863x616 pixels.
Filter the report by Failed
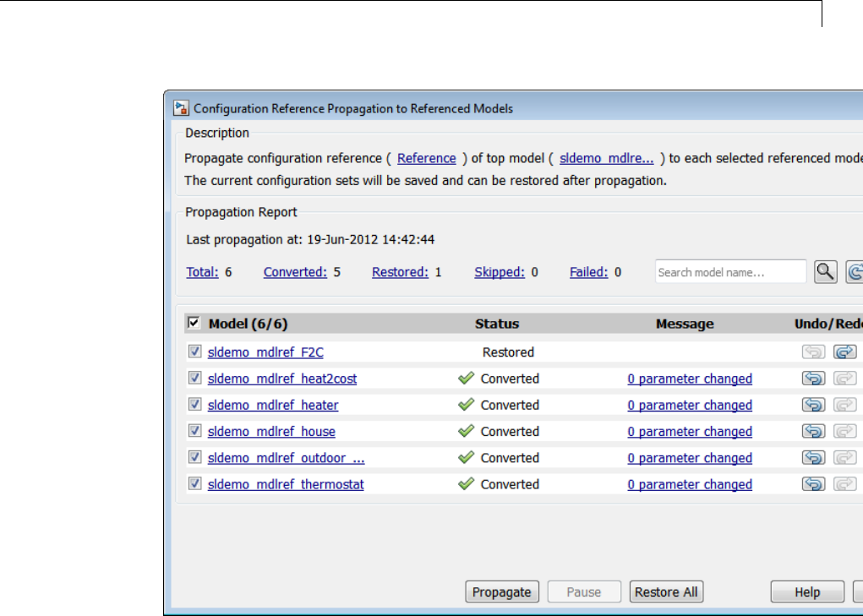pos(588,272)
